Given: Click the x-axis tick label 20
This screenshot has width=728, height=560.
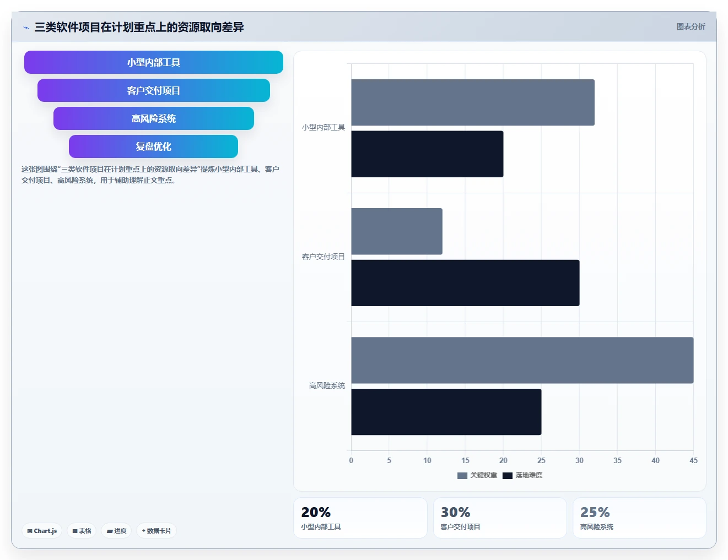Looking at the screenshot, I should [503, 460].
